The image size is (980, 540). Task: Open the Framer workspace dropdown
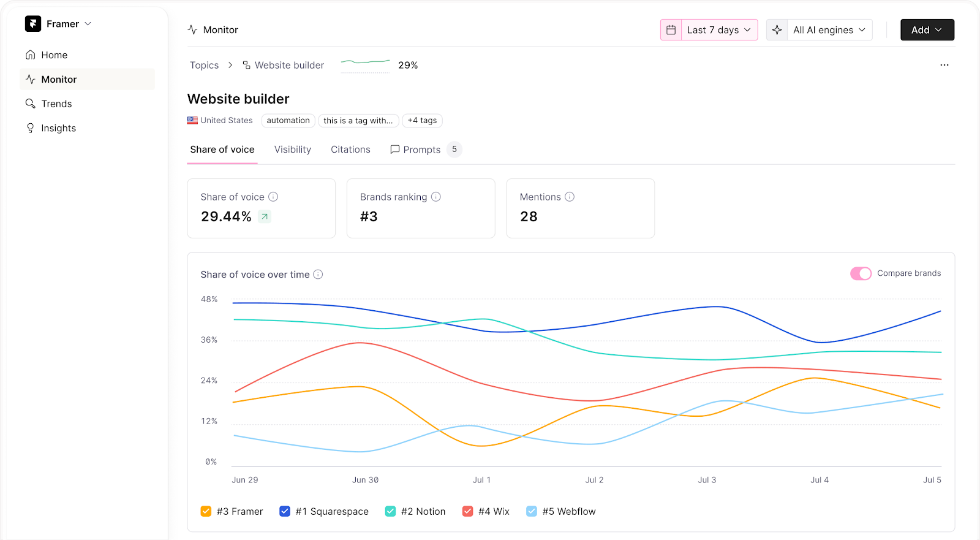(x=59, y=24)
